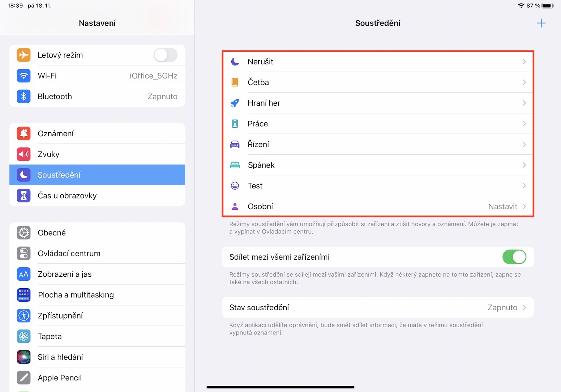Tap the Nerušit moon icon
This screenshot has width=561, height=392.
pos(235,62)
